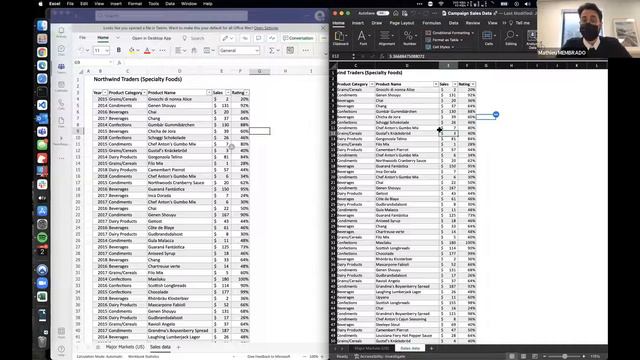640x360 pixels.
Task: Click Home icon in desktop Excel title bar
Action: [396, 13]
